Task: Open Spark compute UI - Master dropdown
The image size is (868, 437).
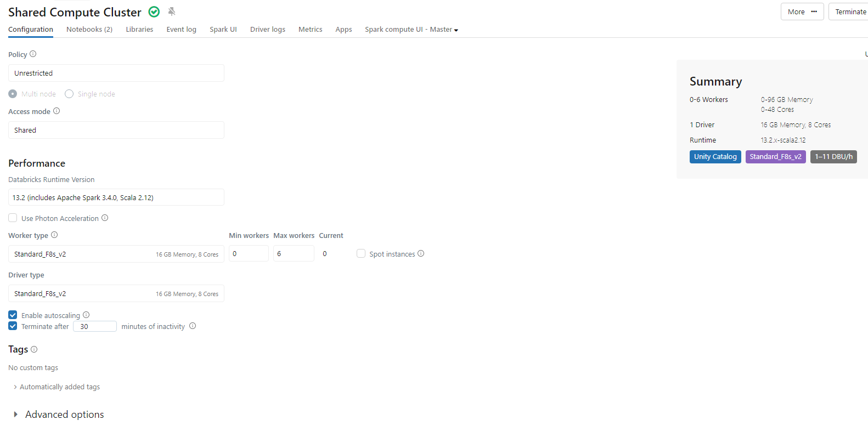Action: point(412,30)
